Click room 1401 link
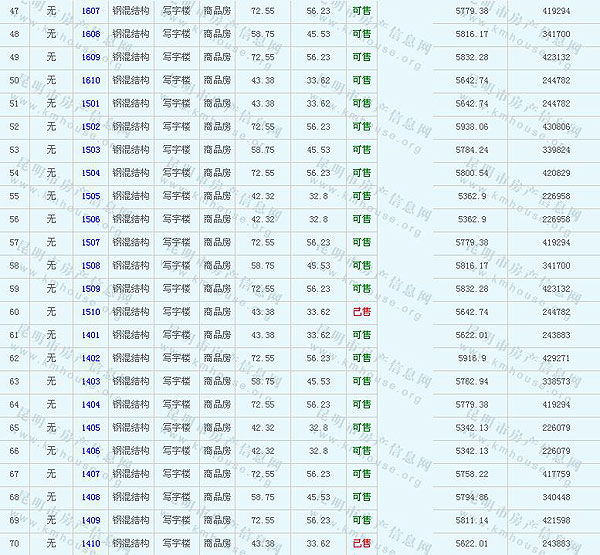Screen dimensions: 600x555 pyautogui.click(x=91, y=335)
